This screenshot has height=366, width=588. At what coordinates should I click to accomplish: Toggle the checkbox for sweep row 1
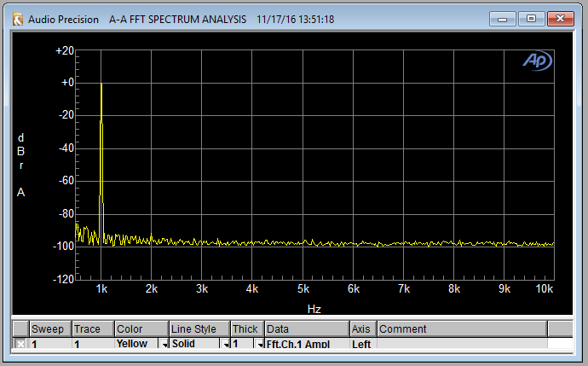20,344
